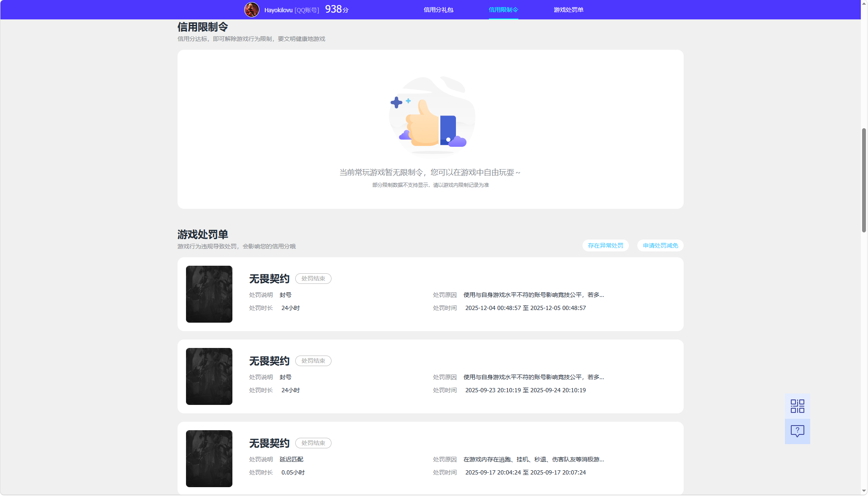Click the 游戏处罚单 section heading
Screen dimensions: 868x496
coord(202,235)
